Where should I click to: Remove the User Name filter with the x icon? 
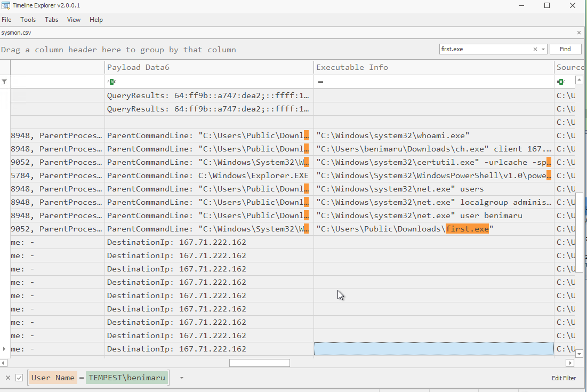[7, 378]
